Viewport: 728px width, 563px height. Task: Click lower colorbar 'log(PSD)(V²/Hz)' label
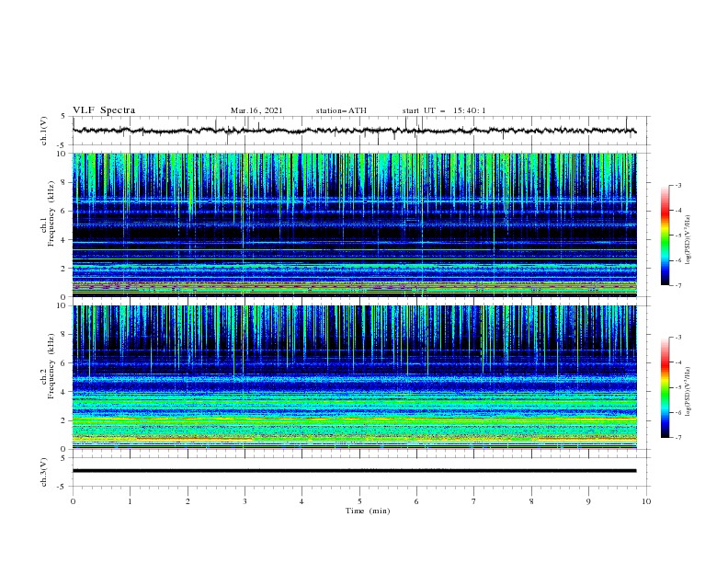pos(688,392)
